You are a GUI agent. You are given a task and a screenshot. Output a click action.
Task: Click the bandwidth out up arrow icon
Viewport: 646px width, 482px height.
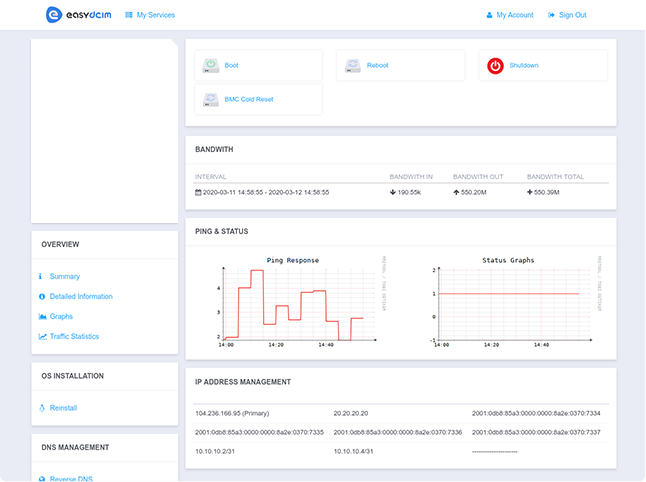(x=456, y=192)
